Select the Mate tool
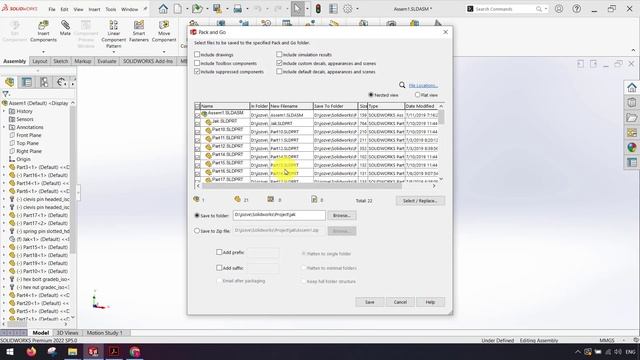Image resolution: width=640 pixels, height=360 pixels. click(x=65, y=28)
